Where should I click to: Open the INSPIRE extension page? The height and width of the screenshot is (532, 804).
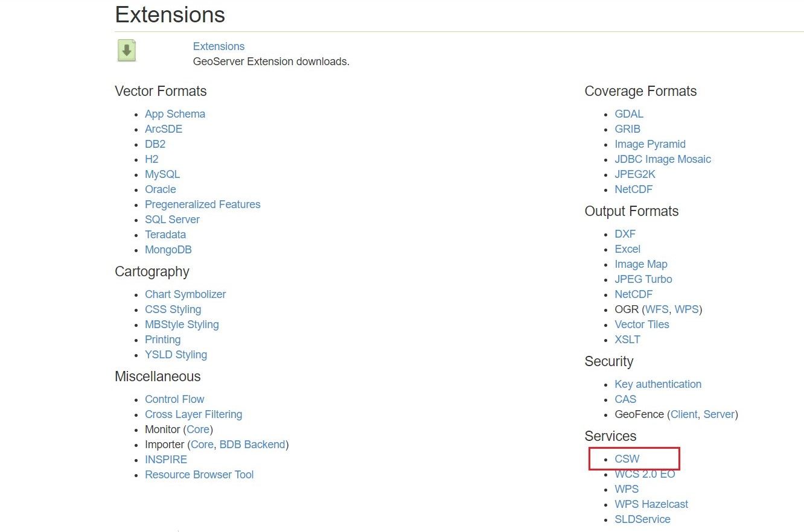tap(166, 459)
